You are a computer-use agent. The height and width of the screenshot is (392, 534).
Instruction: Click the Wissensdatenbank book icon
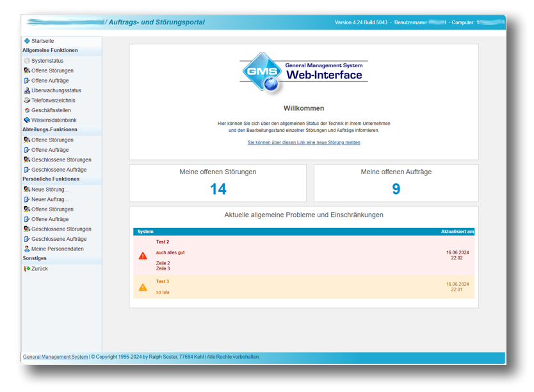27,120
